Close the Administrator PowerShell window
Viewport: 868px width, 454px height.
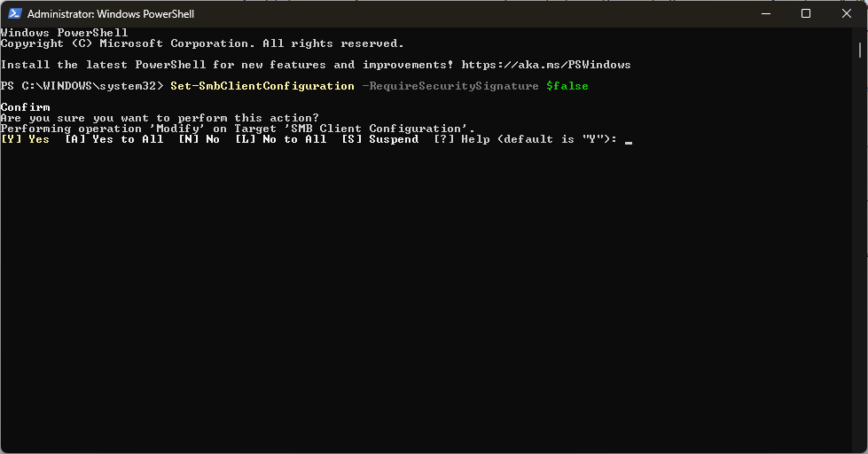tap(847, 14)
